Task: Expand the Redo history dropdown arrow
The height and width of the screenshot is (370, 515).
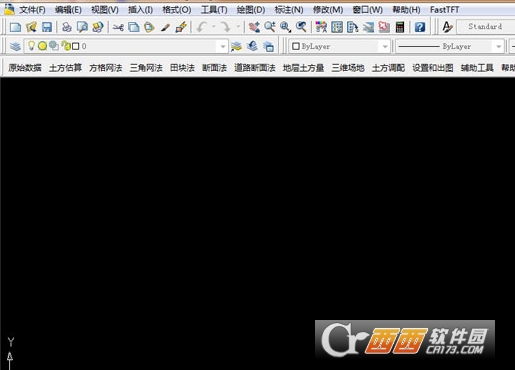Action: pyautogui.click(x=238, y=27)
